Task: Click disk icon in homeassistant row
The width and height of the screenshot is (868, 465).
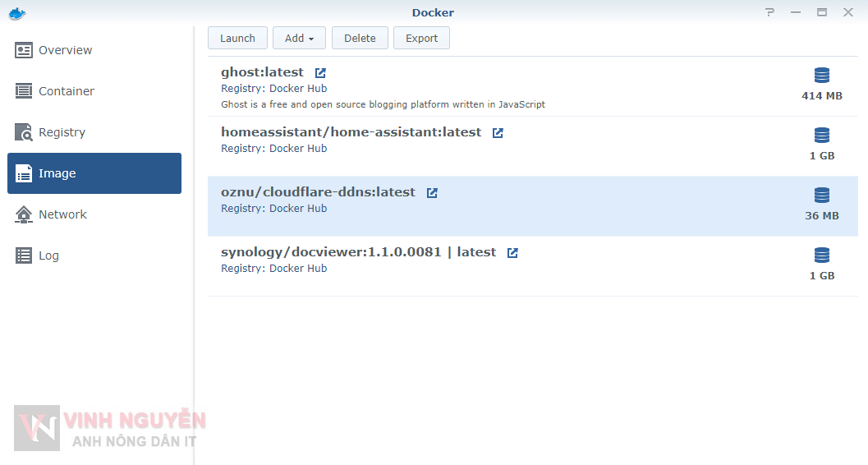Action: click(x=822, y=135)
